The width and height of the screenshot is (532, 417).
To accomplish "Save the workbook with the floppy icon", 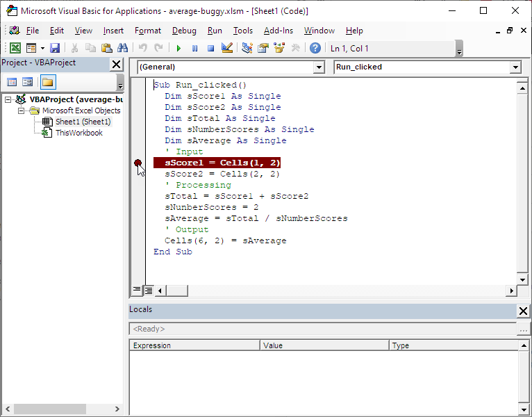I will (x=55, y=48).
